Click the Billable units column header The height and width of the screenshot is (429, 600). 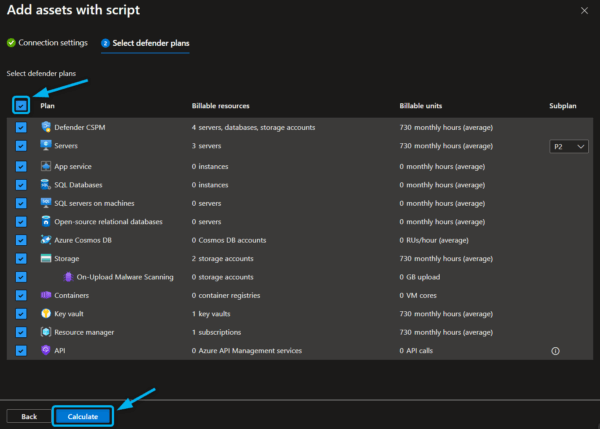(x=421, y=106)
